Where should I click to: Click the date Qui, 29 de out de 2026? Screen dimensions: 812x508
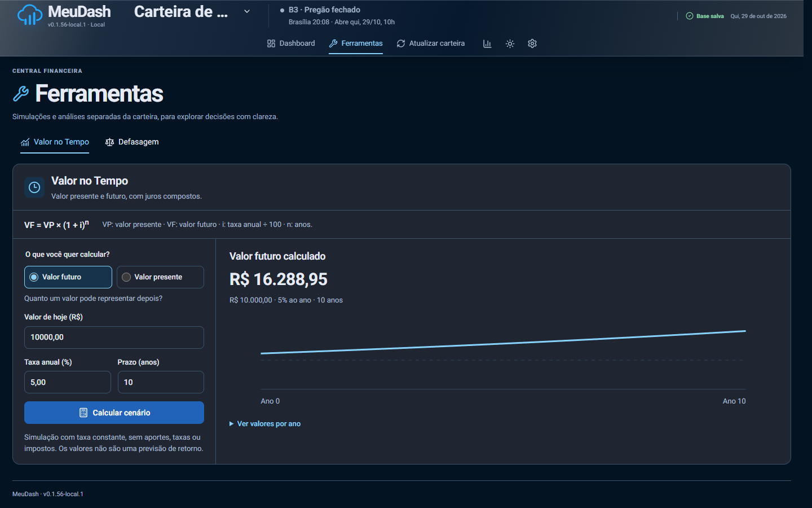pos(758,16)
